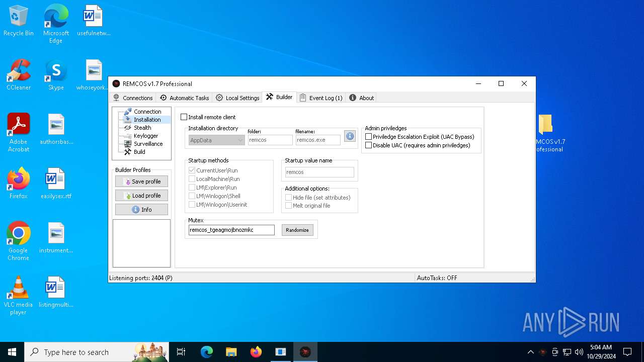Open the Keylogger builder section
This screenshot has width=644, height=362.
click(x=146, y=136)
